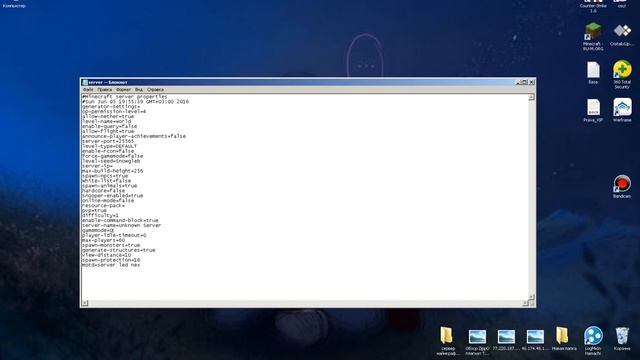Viewport: 640px width, 360px height.
Task: Click the line 'enable-query=false'
Action: (x=109, y=126)
